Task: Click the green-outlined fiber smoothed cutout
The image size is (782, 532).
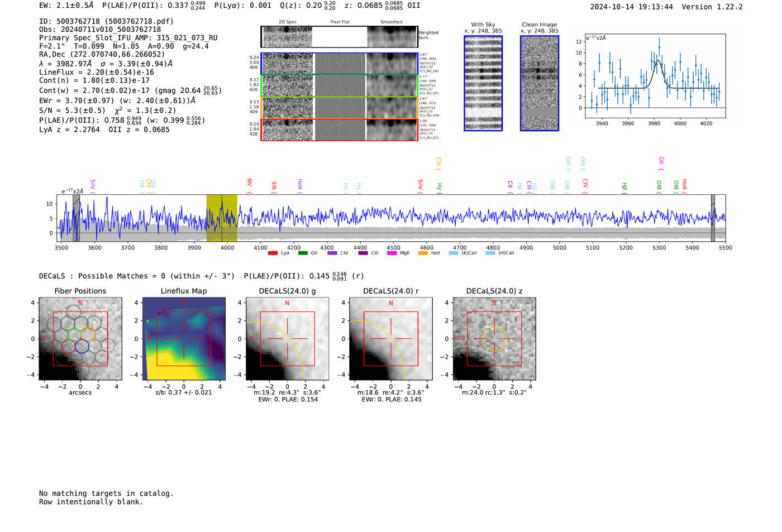Action: coord(392,86)
